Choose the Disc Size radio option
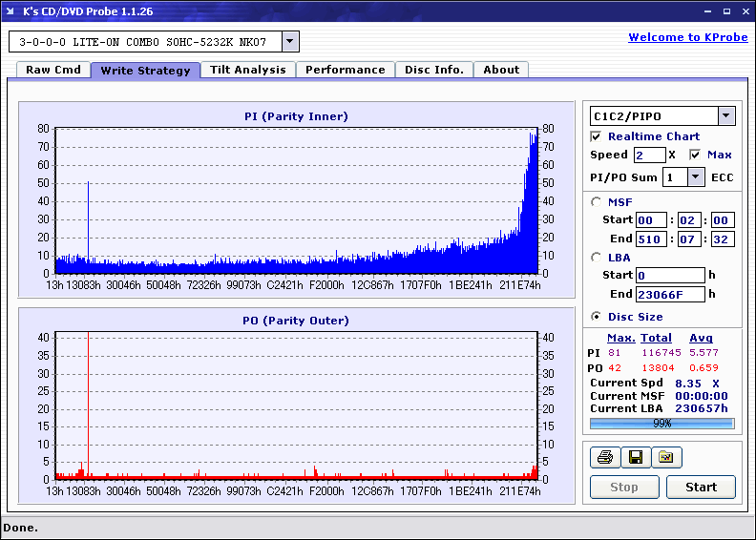The height and width of the screenshot is (540, 756). point(596,317)
